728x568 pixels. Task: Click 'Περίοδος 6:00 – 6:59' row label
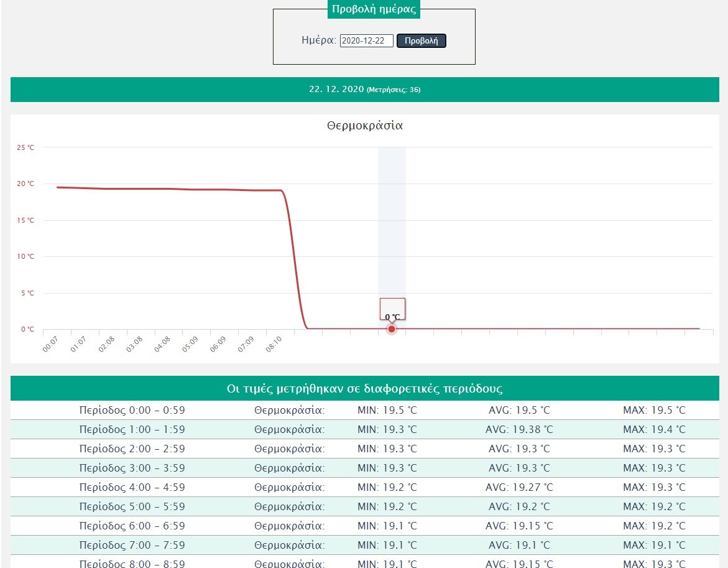pos(132,526)
